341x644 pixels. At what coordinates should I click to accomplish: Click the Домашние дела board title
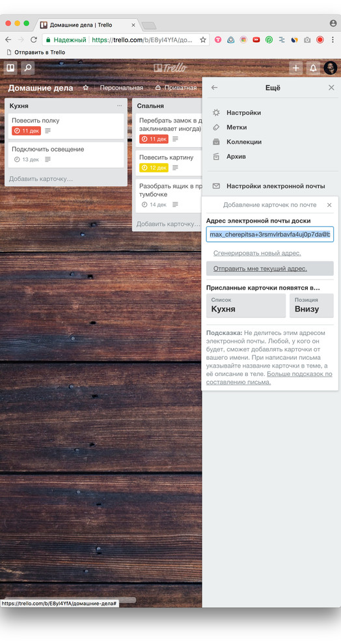[41, 88]
